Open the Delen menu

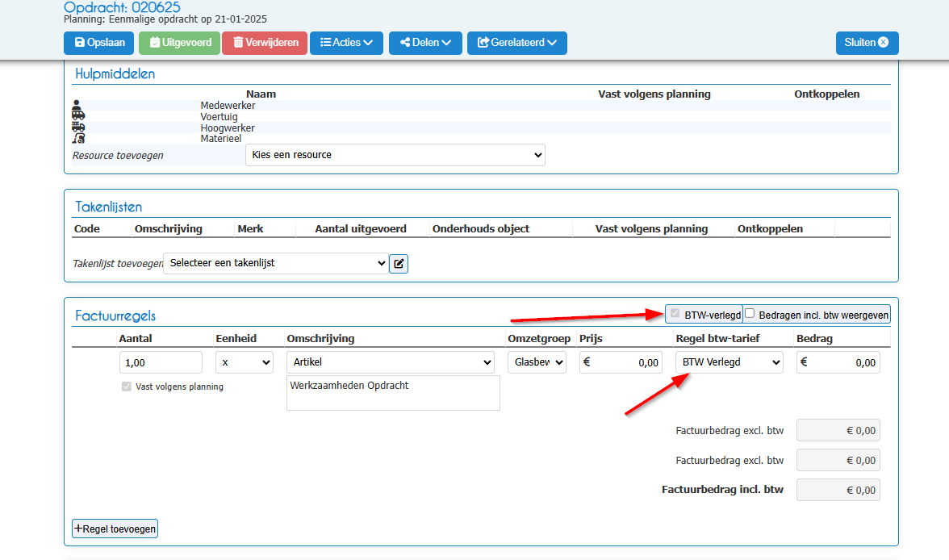tap(425, 43)
